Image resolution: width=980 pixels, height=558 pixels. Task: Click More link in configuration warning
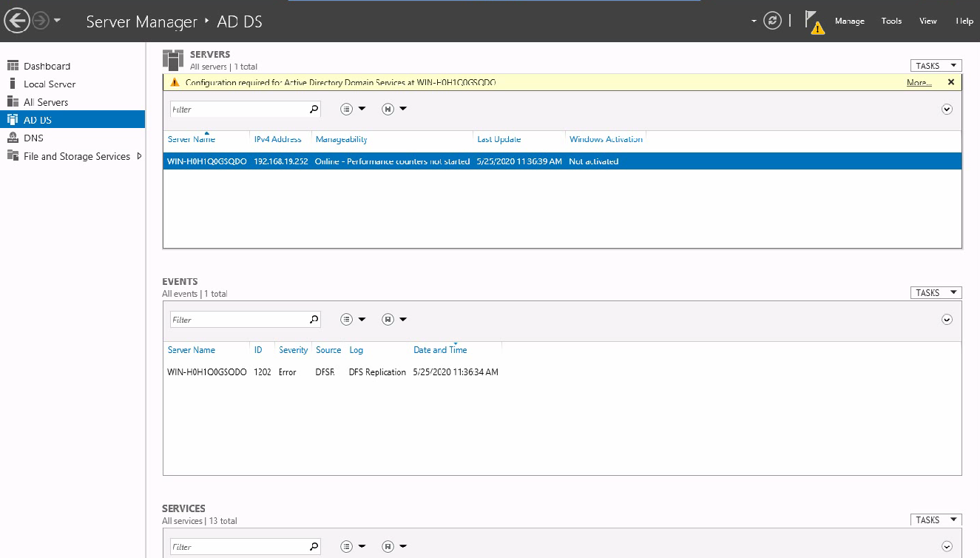pos(919,82)
